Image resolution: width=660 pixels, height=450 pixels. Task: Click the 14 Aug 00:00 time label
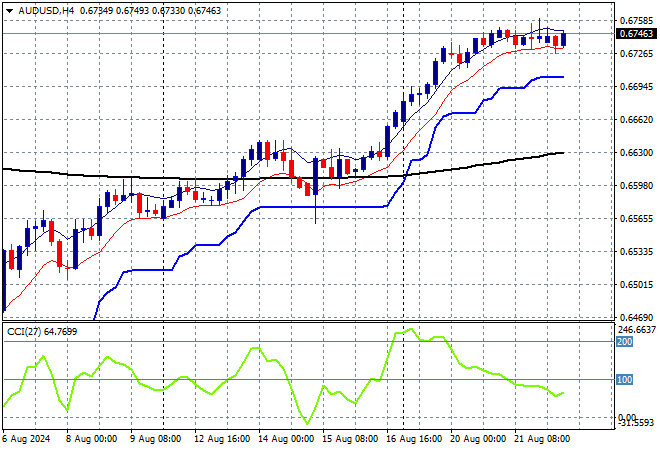pyautogui.click(x=285, y=438)
